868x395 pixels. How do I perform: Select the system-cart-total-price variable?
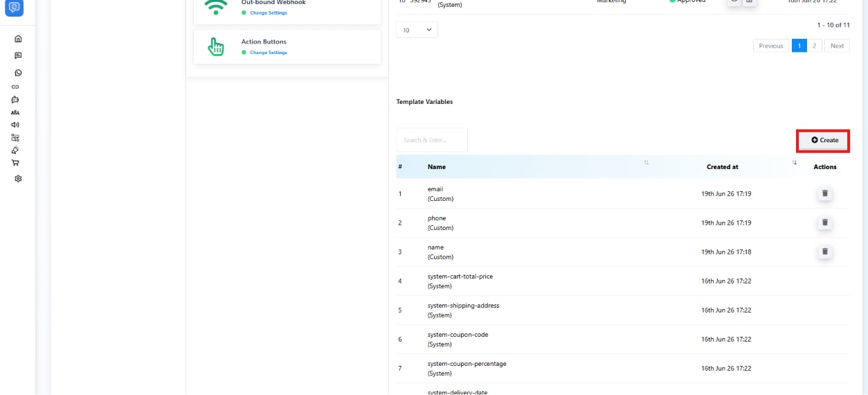coord(460,276)
